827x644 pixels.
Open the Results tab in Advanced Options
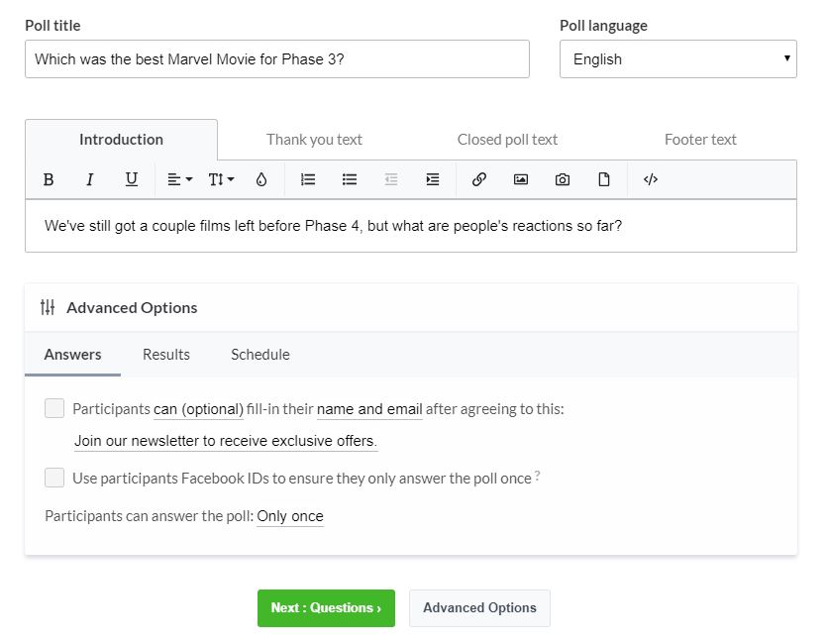tap(166, 354)
